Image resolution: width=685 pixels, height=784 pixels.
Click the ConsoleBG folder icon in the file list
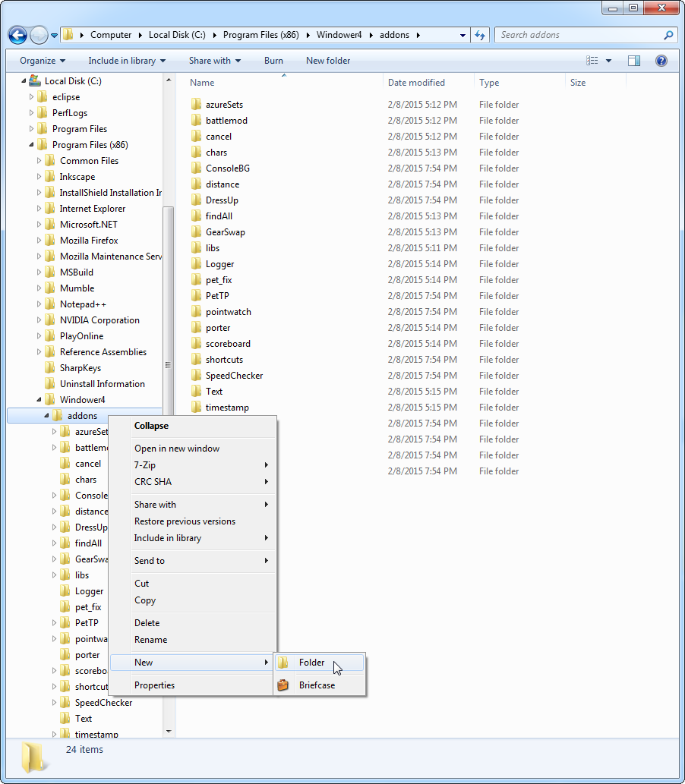click(196, 168)
